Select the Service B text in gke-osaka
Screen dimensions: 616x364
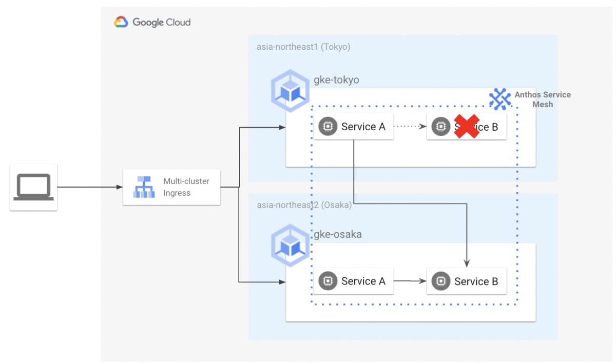tap(476, 281)
